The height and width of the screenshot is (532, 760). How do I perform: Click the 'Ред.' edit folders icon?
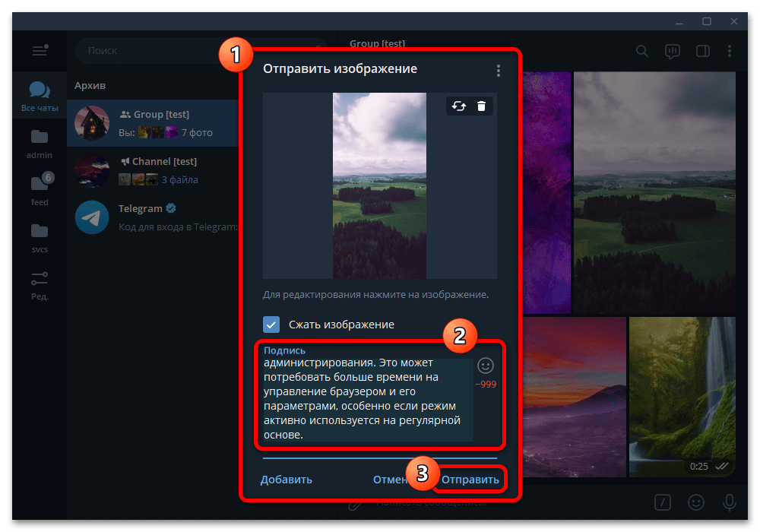tap(40, 286)
